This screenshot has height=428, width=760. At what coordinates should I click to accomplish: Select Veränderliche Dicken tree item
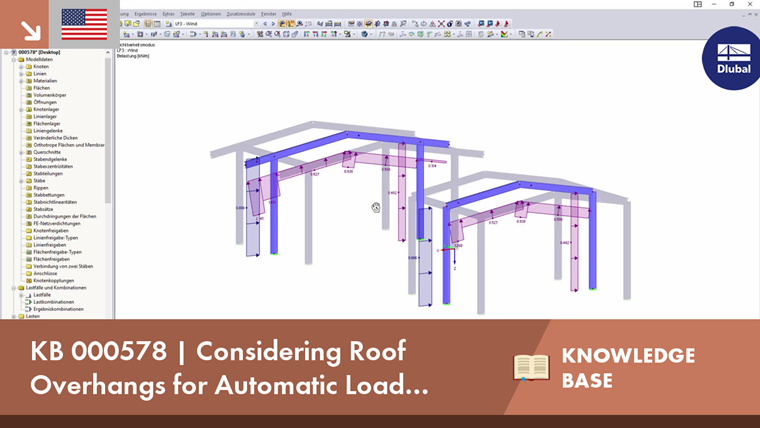point(56,138)
